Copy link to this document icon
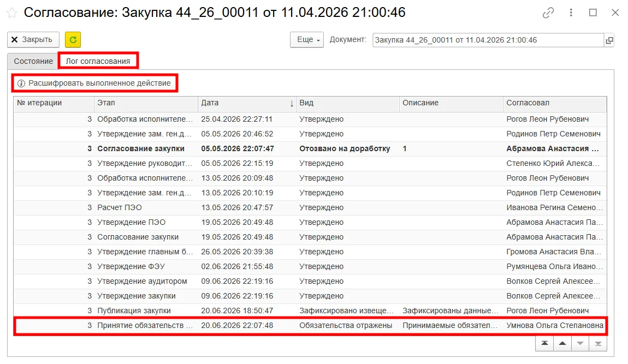This screenshot has height=364, width=628. (548, 13)
